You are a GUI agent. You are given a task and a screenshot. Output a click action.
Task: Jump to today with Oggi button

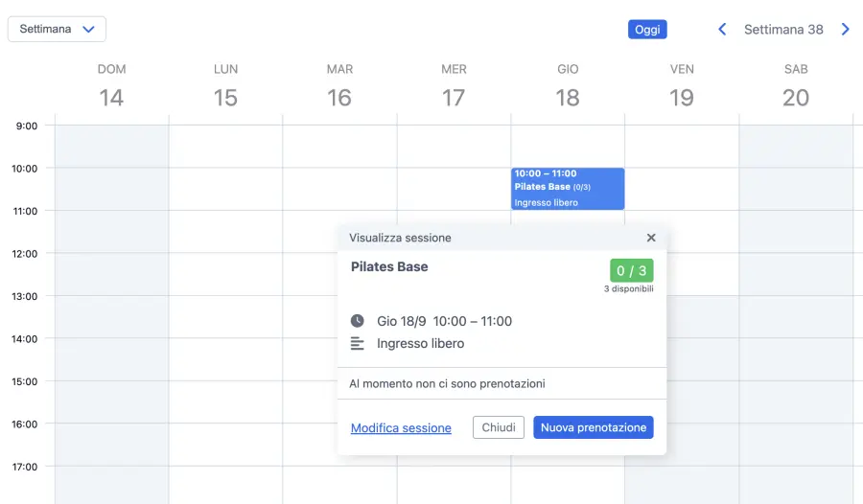tap(647, 30)
